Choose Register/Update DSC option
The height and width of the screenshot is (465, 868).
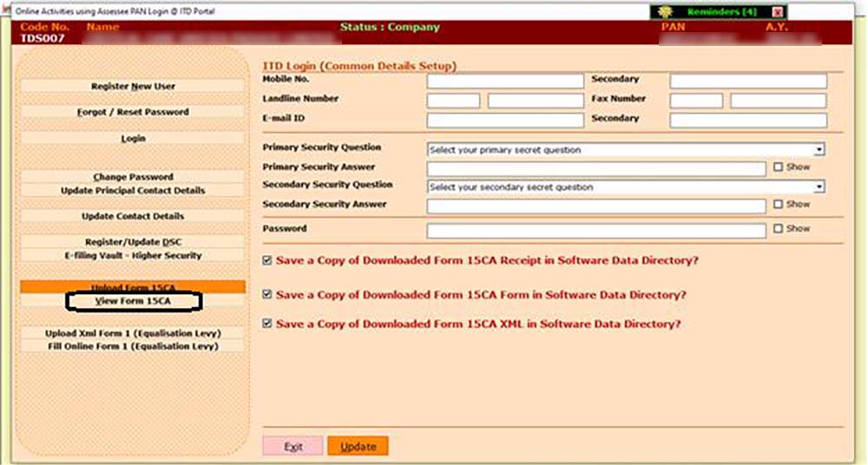coord(133,242)
